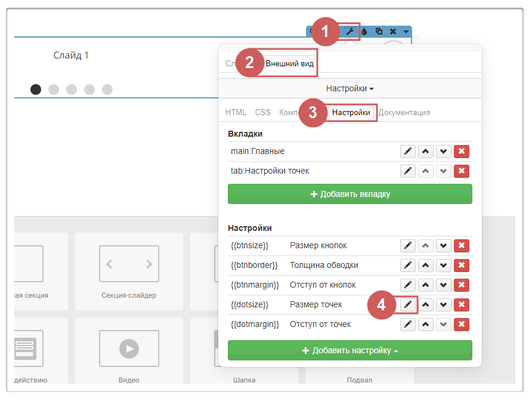Delete the {{dotmargin}} setting
This screenshot has width=532, height=401.
(461, 325)
